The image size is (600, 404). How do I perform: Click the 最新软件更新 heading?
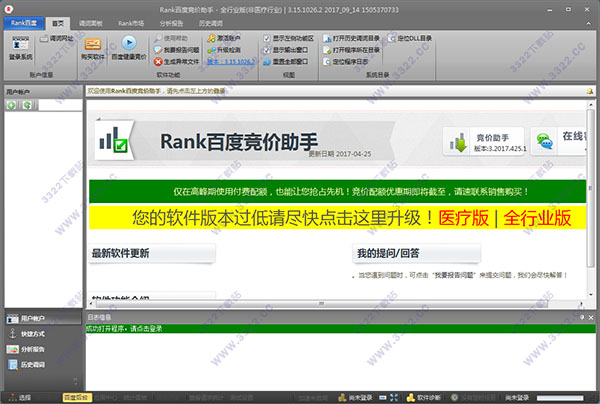click(x=120, y=253)
